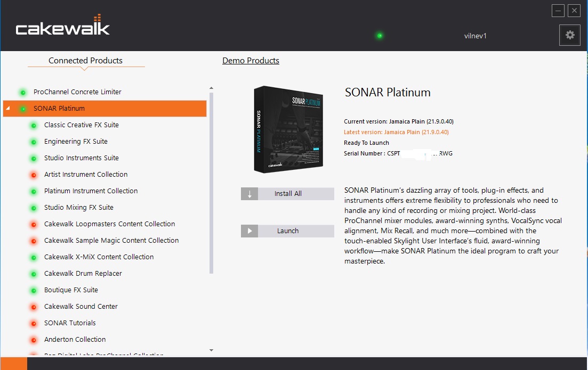Click the download arrow icon on Install All
Screen dimensions: 588x370
point(249,194)
